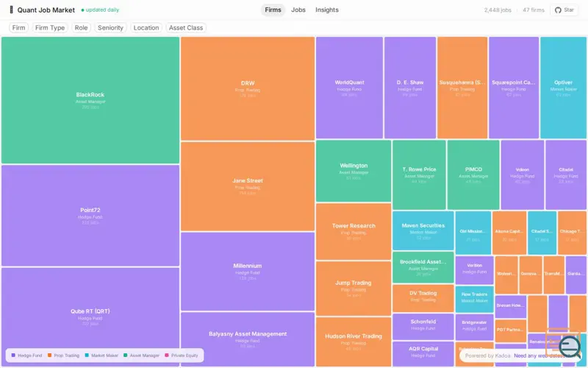Click the Bridgewater tile
Screen dimensions: 588x368
click(x=474, y=327)
